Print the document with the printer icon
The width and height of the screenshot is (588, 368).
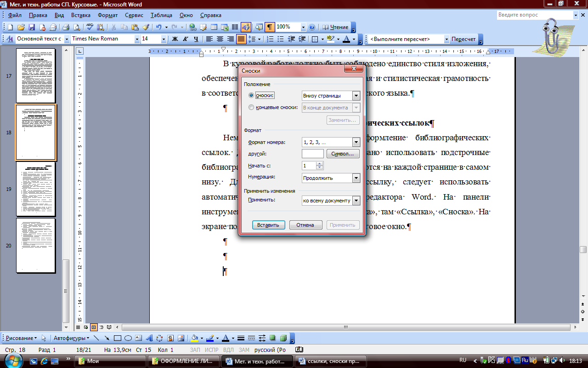[x=66, y=27]
